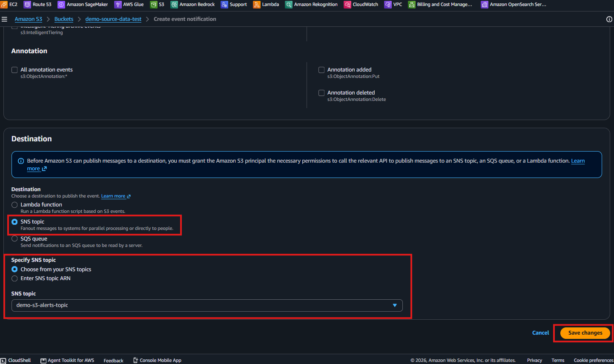
Task: Open the VPC shortcut icon
Action: pos(388,5)
